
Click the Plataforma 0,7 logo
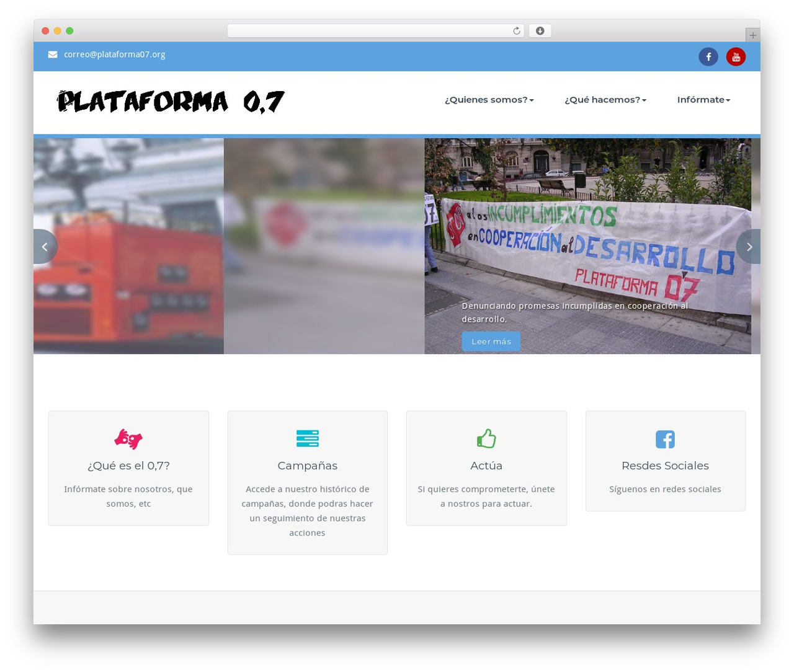pyautogui.click(x=171, y=102)
